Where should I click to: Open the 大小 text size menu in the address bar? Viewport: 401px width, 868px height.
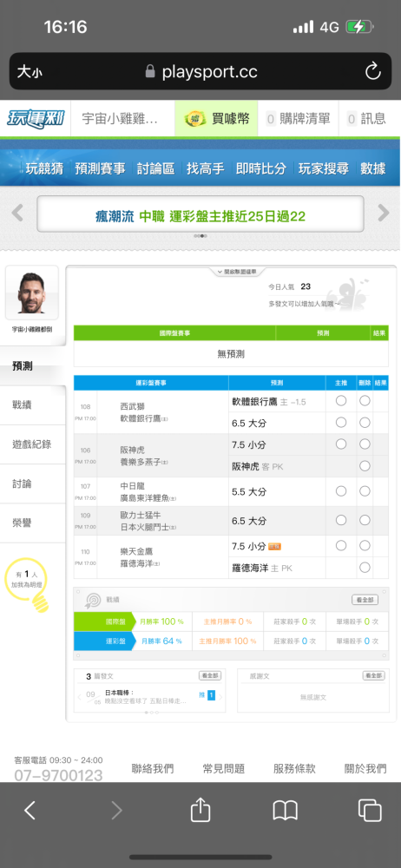tap(30, 71)
